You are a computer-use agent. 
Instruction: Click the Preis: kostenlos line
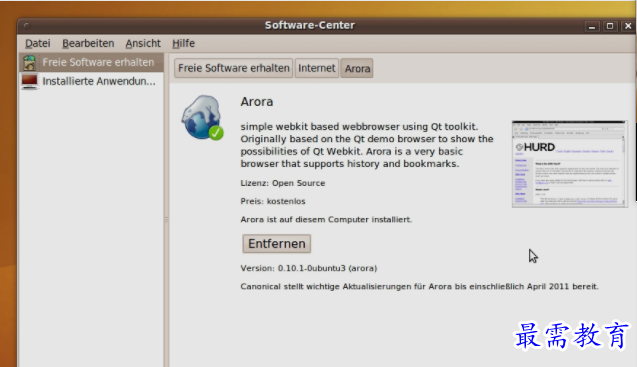[273, 201]
